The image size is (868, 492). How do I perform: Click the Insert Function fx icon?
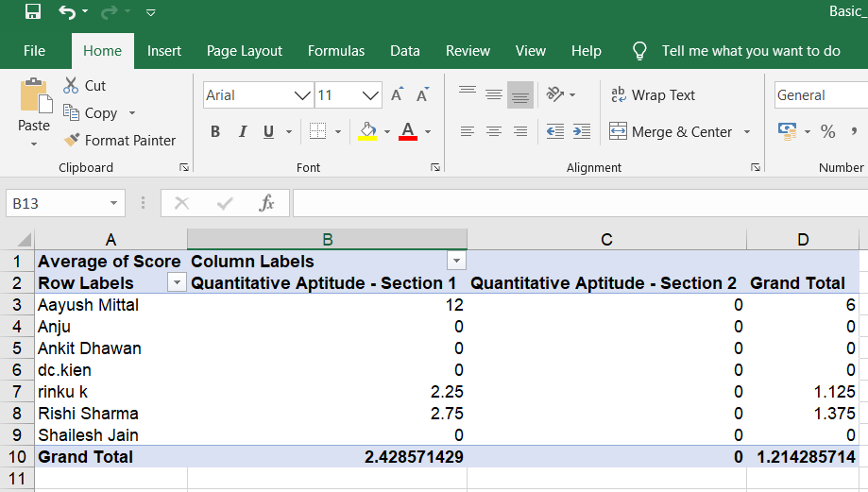[x=266, y=204]
